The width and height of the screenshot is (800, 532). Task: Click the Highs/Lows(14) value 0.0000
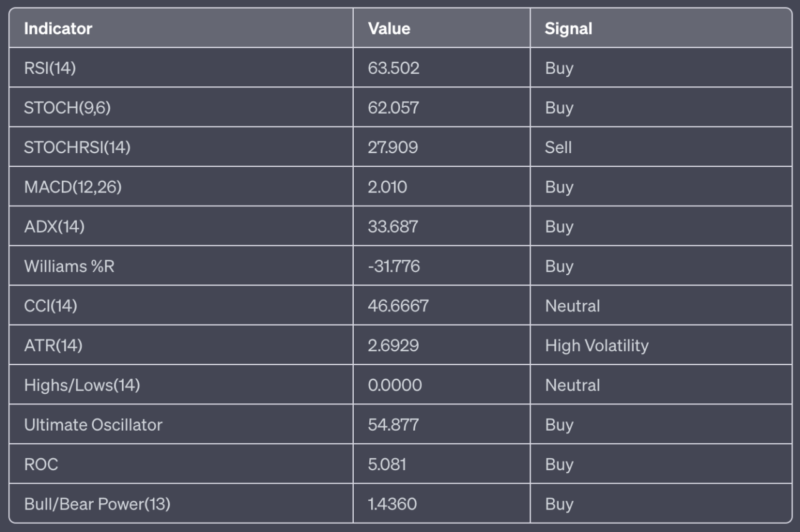coord(395,385)
